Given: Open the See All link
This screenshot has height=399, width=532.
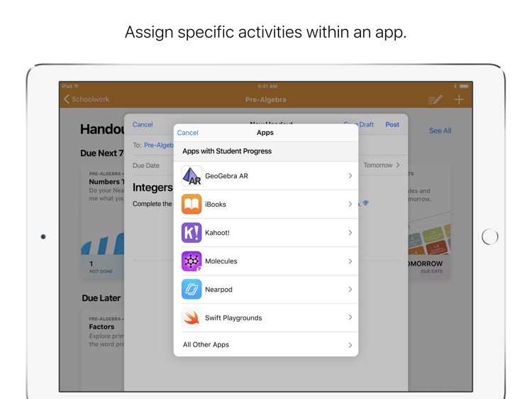Looking at the screenshot, I should tap(440, 131).
